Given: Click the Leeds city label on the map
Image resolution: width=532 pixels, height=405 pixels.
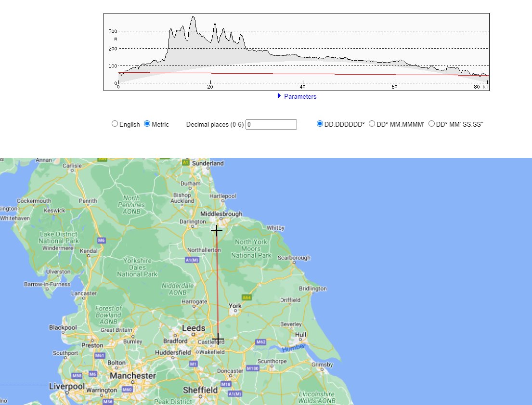Looking at the screenshot, I should pyautogui.click(x=194, y=328).
